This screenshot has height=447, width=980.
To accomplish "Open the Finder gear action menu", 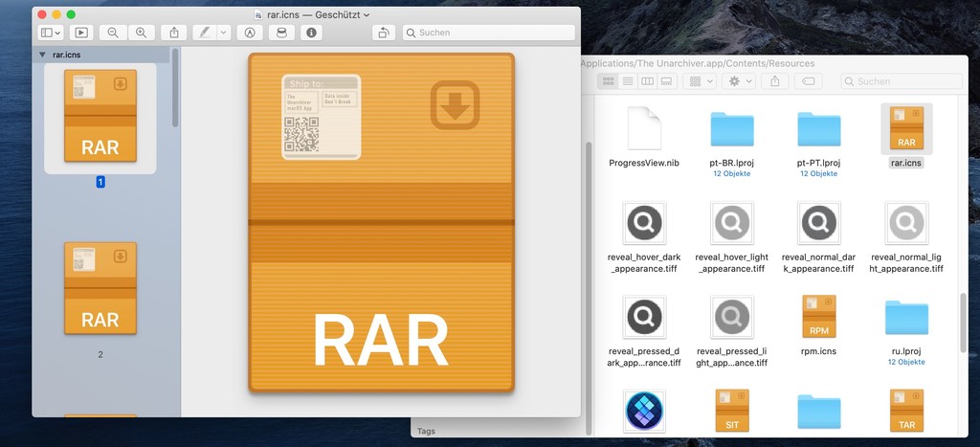I will 739,81.
